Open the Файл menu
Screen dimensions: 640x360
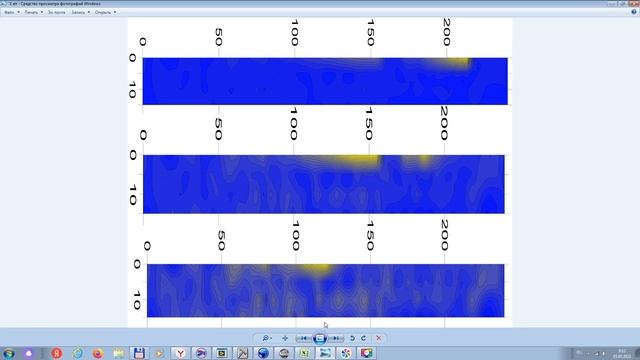click(9, 12)
